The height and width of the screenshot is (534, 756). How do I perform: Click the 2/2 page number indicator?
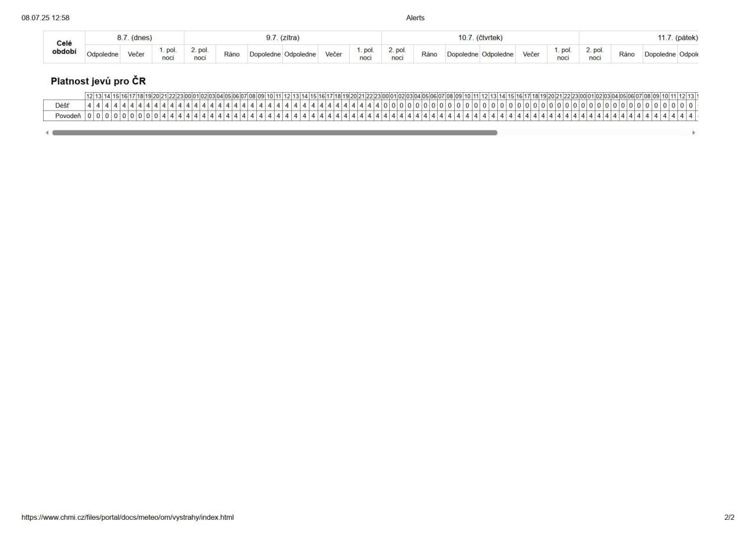click(x=729, y=517)
